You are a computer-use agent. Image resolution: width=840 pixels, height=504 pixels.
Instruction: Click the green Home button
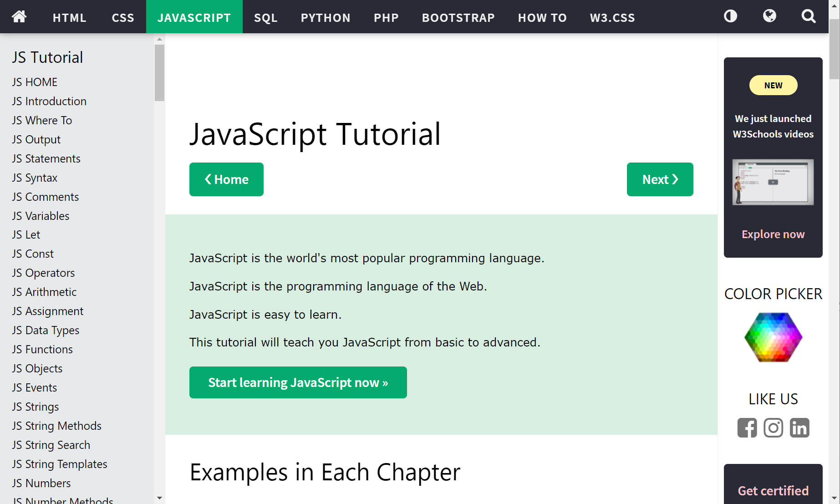(226, 179)
